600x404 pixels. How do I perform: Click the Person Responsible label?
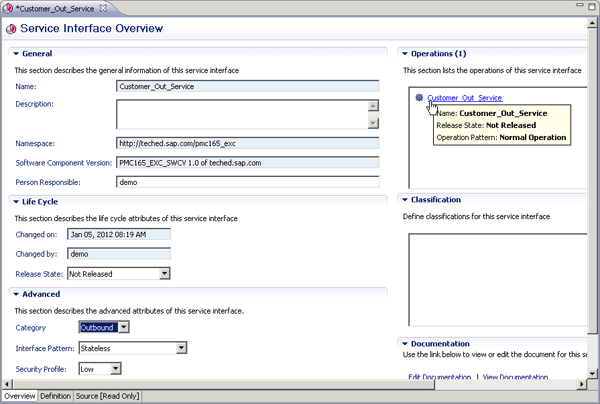click(x=48, y=182)
